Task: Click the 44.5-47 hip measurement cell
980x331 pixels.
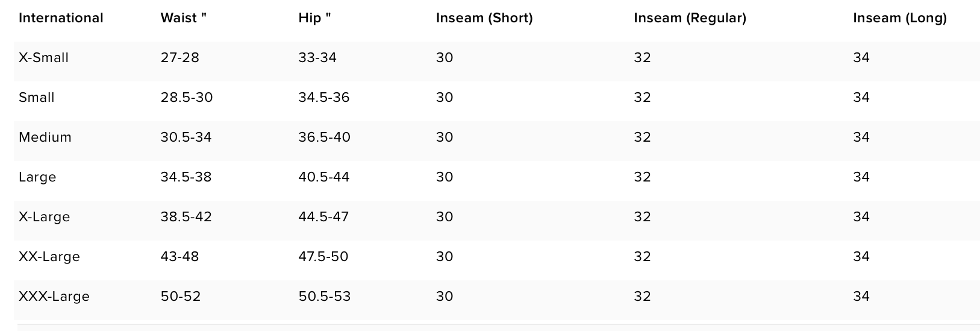Action: pos(323,217)
